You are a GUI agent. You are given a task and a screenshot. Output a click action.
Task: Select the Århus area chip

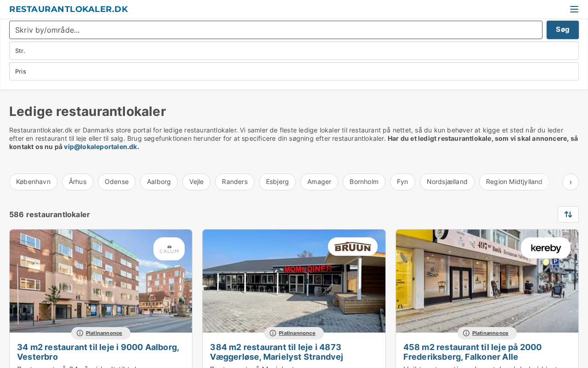click(x=78, y=182)
